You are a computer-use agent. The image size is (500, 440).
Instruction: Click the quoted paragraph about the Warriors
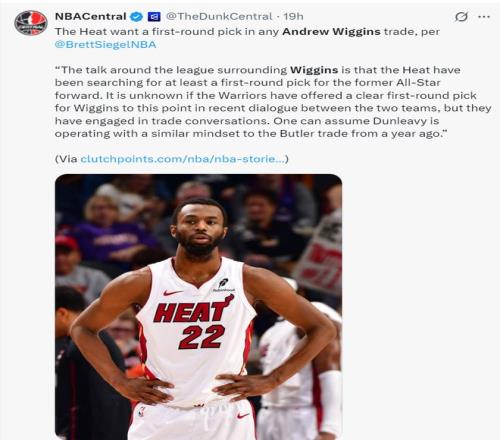273,102
